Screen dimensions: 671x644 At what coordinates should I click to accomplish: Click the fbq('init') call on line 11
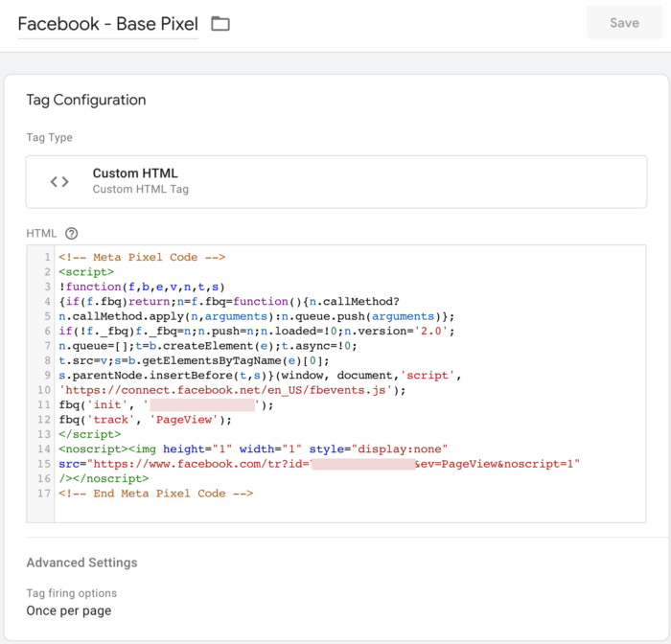click(166, 404)
